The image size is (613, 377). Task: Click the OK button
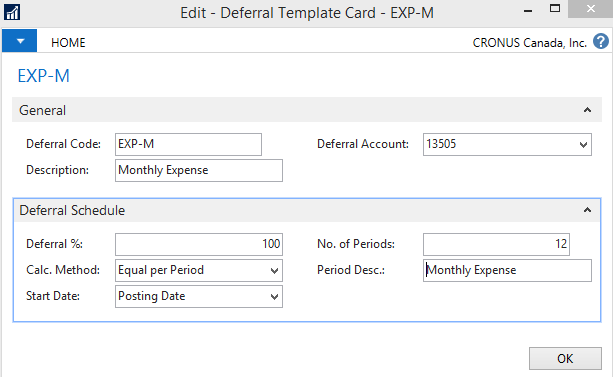click(565, 358)
